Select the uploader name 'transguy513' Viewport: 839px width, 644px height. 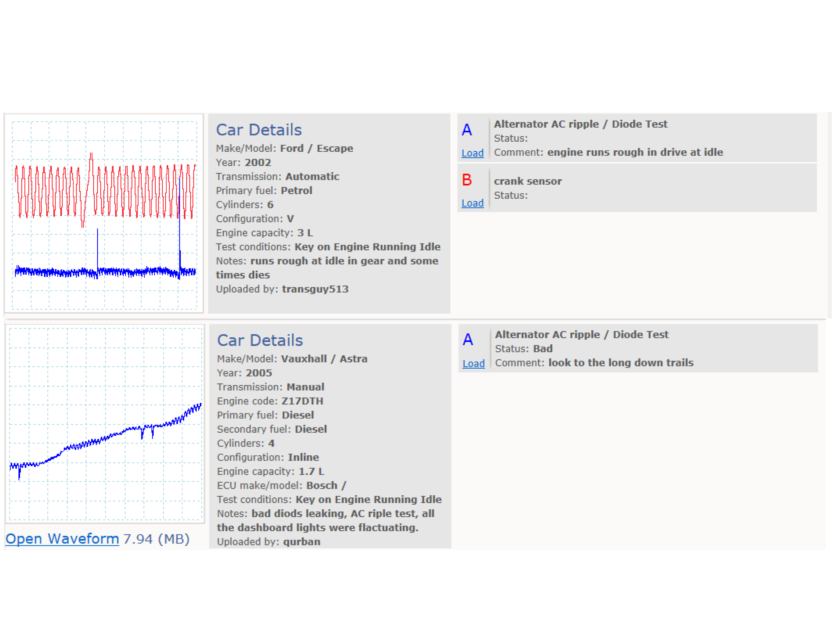coord(315,289)
